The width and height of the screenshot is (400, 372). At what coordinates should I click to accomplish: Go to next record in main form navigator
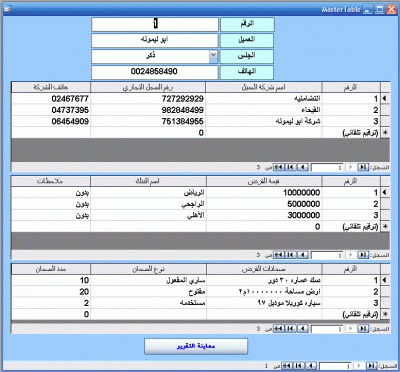[311, 366]
